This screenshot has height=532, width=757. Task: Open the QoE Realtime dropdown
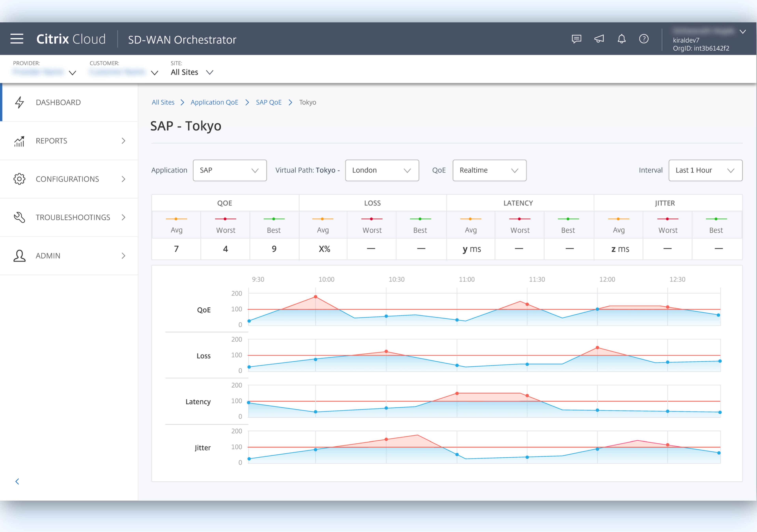tap(489, 170)
